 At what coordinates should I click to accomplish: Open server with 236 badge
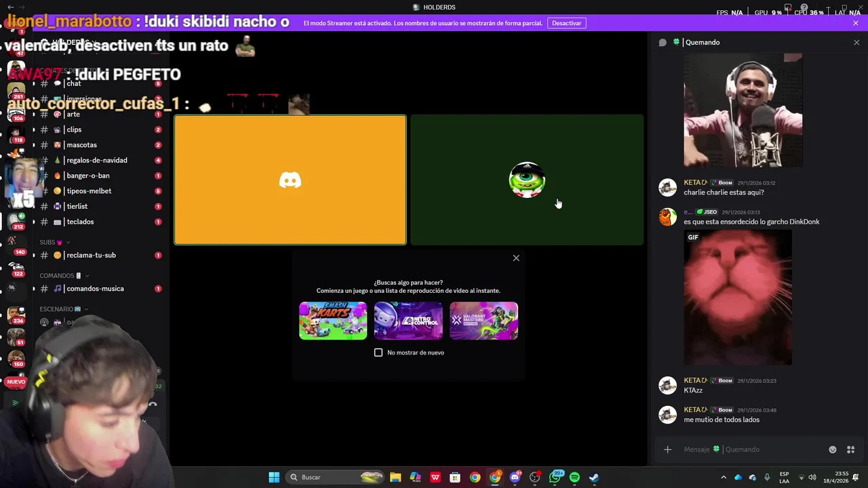16,314
